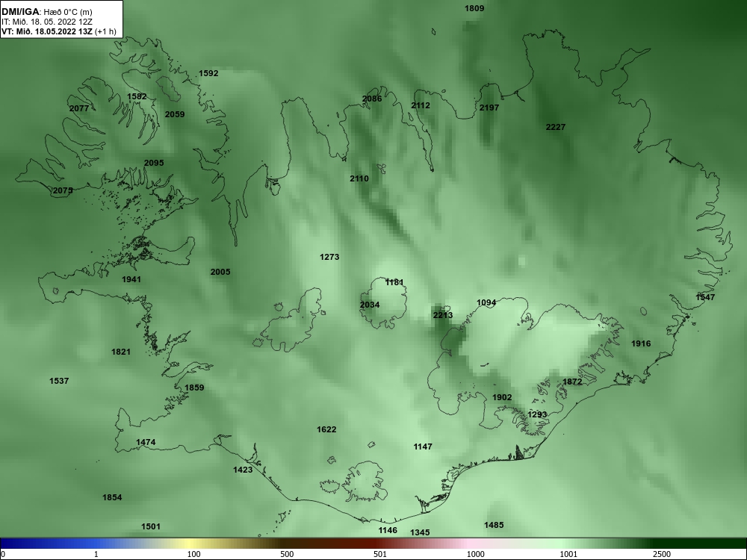Click the 1147 height label
This screenshot has height=560, width=747.
(x=423, y=447)
